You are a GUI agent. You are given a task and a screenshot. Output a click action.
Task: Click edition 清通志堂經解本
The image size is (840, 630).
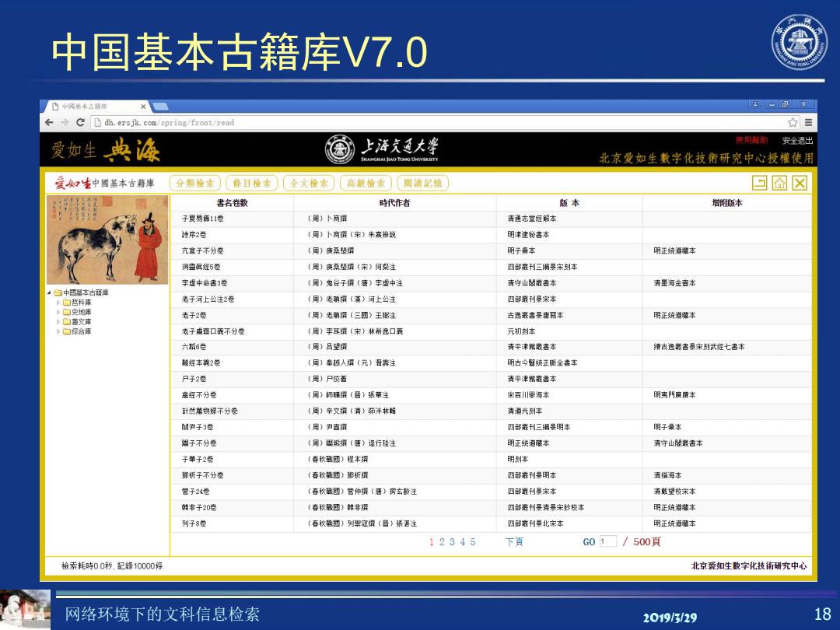tap(532, 219)
